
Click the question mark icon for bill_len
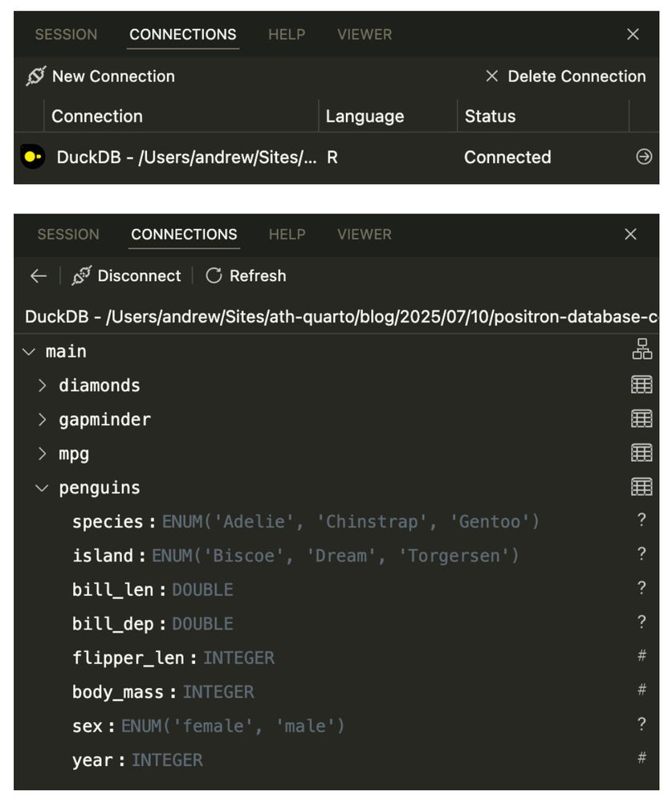(641, 588)
